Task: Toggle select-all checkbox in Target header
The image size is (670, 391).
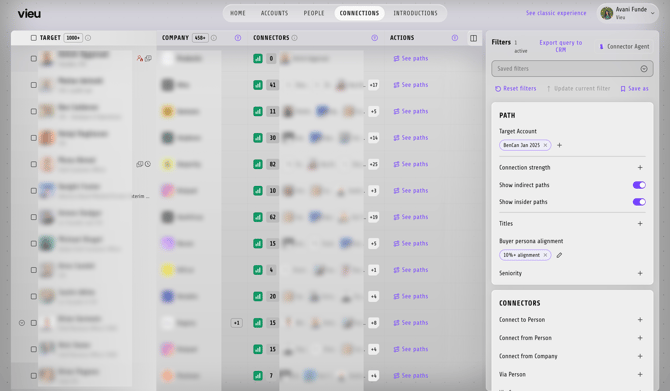Action: (34, 38)
